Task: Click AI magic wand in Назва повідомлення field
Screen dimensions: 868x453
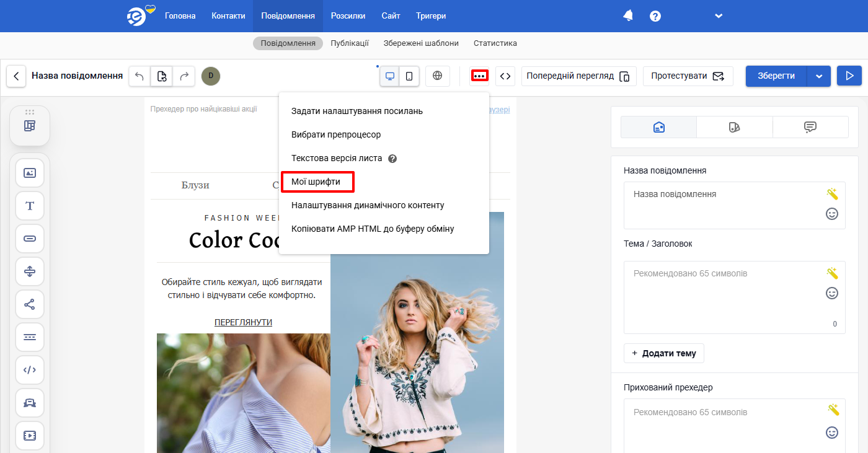Action: [832, 194]
